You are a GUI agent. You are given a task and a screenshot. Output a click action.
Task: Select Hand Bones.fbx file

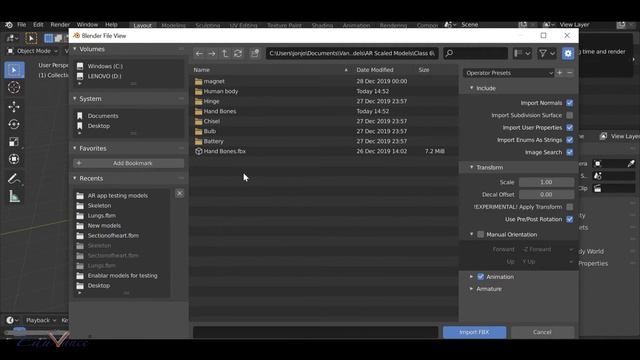224,151
